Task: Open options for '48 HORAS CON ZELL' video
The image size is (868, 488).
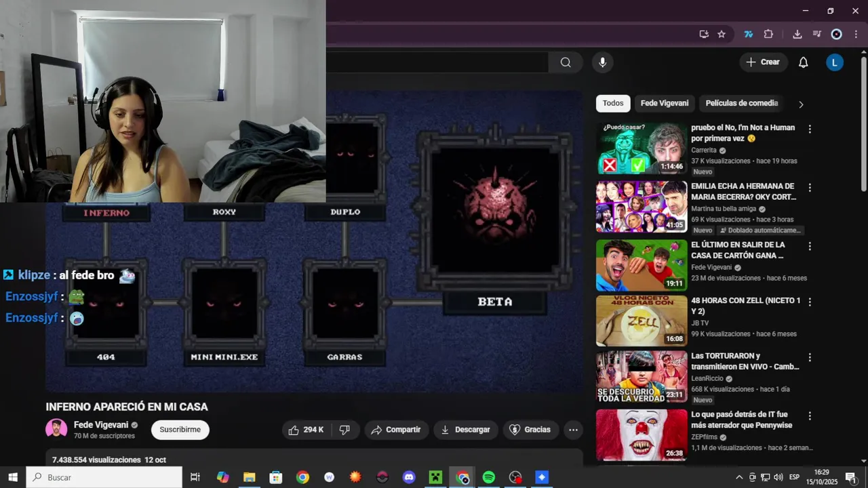Action: (810, 302)
